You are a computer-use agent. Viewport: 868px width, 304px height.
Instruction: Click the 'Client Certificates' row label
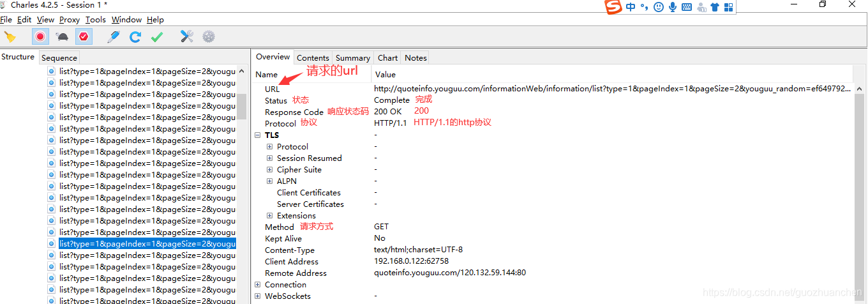309,193
